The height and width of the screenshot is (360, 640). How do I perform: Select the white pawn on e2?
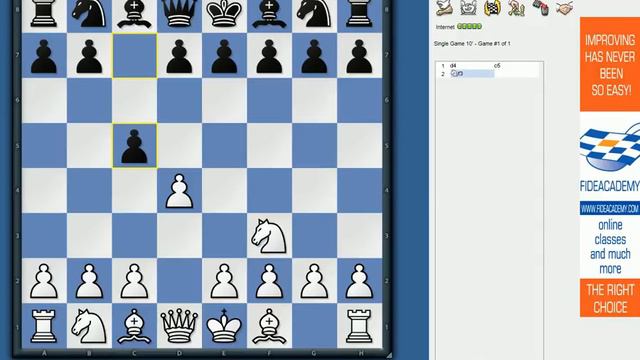tap(224, 281)
